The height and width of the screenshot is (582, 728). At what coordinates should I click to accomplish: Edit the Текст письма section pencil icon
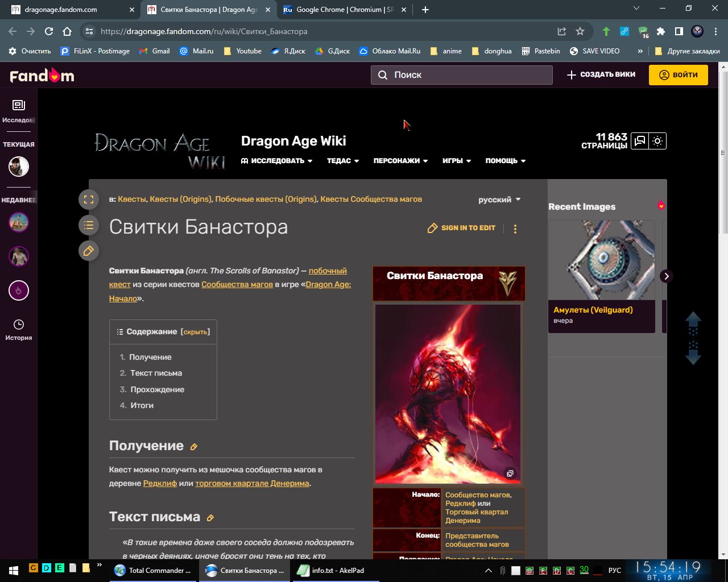[x=210, y=518]
